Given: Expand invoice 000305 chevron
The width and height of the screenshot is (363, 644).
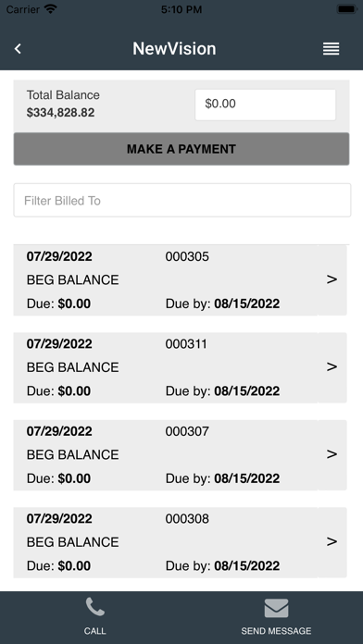Looking at the screenshot, I should coord(332,279).
